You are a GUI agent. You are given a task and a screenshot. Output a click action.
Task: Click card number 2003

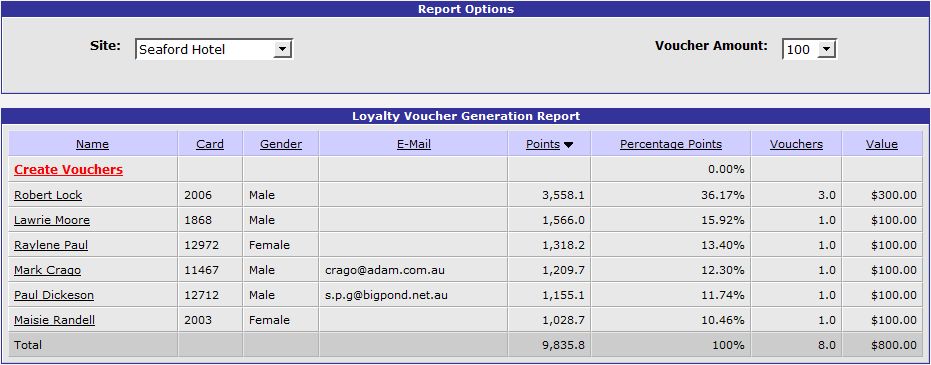point(198,320)
